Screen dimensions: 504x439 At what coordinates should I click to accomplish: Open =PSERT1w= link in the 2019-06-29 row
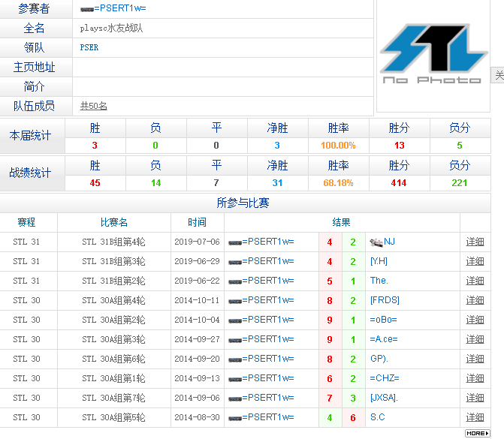point(268,261)
